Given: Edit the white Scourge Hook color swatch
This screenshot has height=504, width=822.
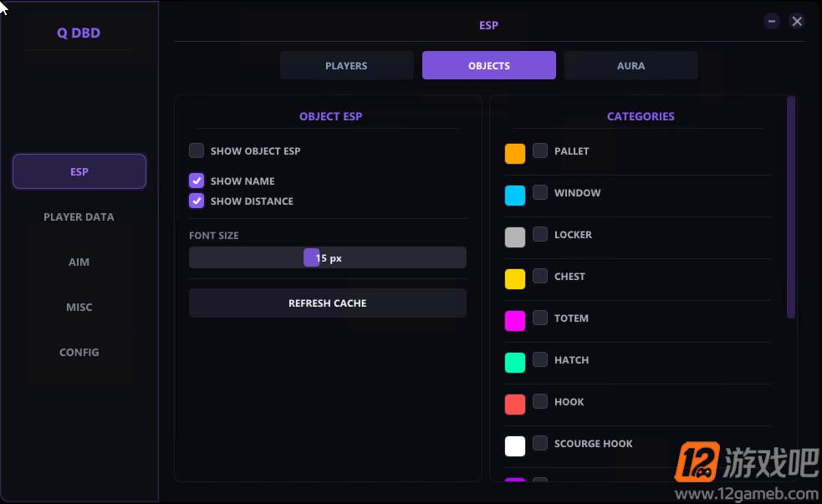Looking at the screenshot, I should coord(515,446).
